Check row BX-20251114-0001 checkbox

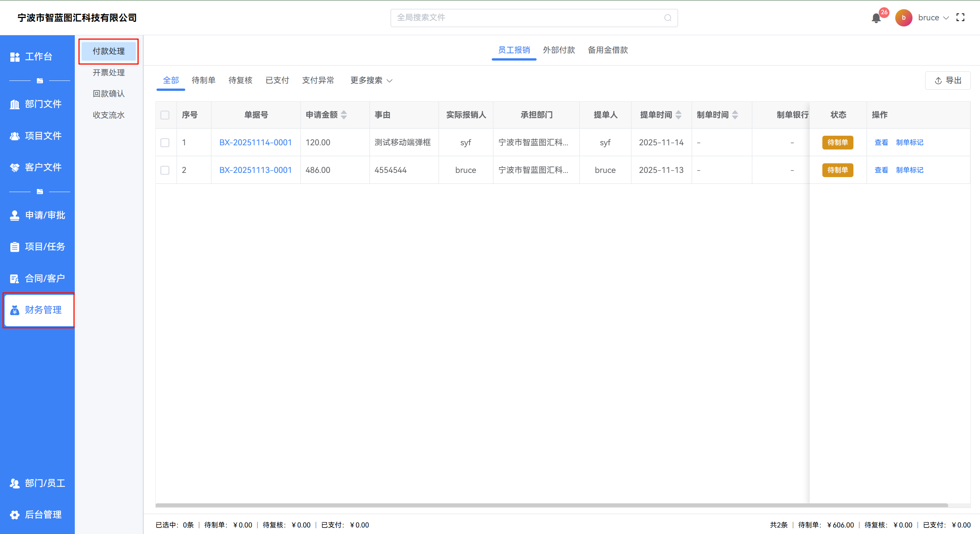click(x=165, y=143)
